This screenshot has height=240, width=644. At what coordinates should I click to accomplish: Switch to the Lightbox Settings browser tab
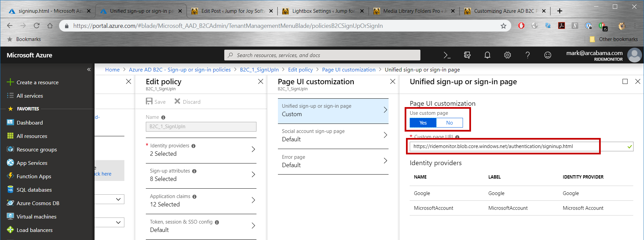coord(323,11)
